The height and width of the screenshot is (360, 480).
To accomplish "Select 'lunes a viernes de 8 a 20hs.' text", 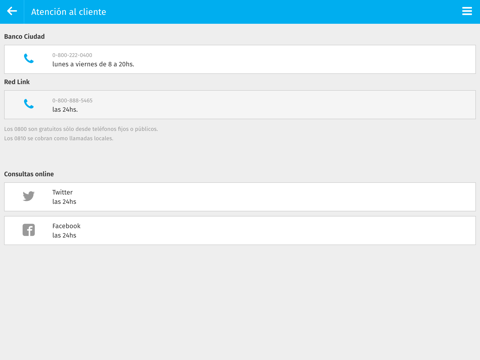I will (x=93, y=64).
